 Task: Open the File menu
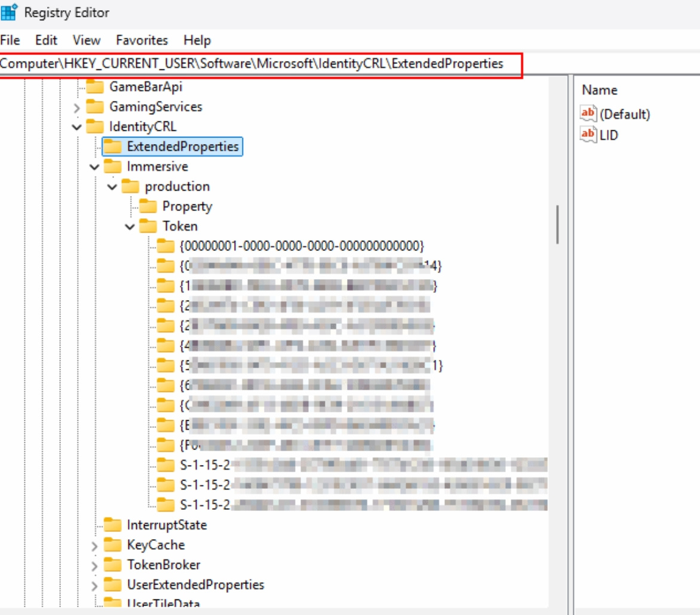(10, 40)
